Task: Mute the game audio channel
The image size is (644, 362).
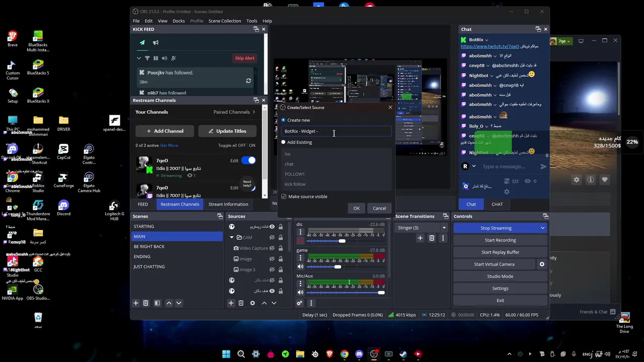Action: 300,266
